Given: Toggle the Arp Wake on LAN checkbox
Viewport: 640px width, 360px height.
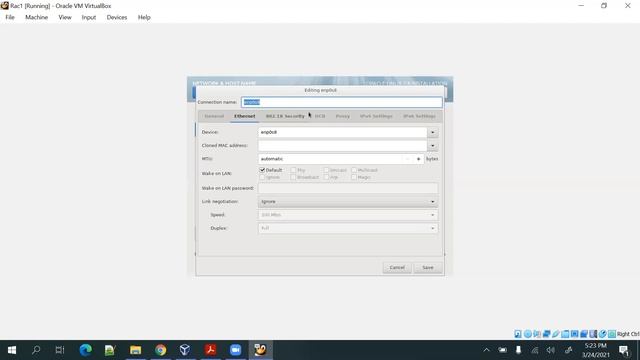Looking at the screenshot, I should tap(326, 177).
